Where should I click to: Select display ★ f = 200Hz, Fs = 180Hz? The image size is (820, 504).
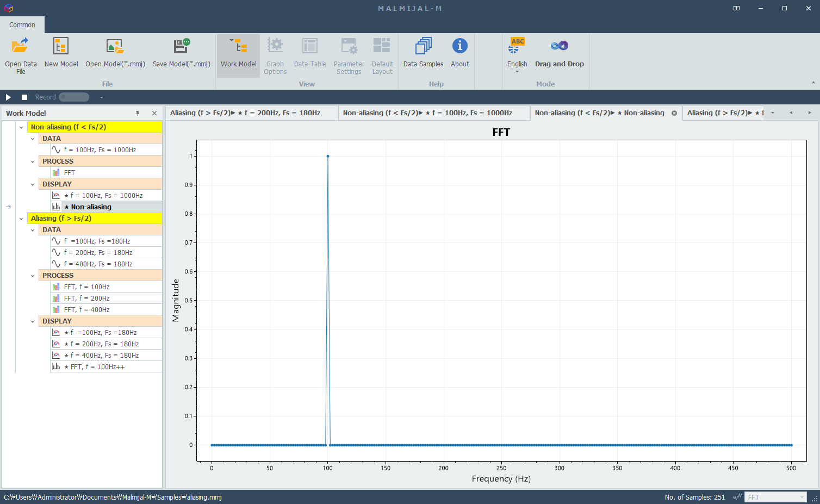[x=106, y=344]
